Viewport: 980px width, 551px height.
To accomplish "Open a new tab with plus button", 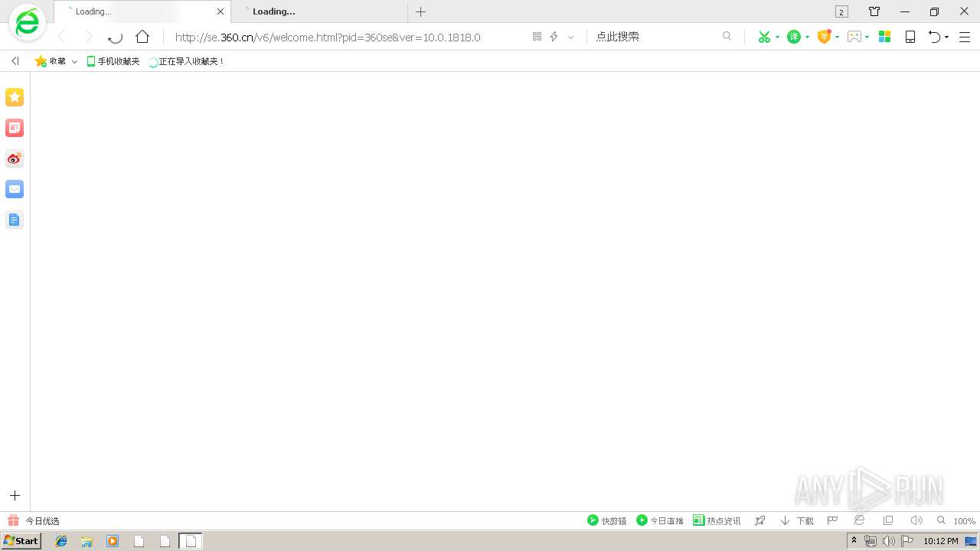I will (x=420, y=11).
